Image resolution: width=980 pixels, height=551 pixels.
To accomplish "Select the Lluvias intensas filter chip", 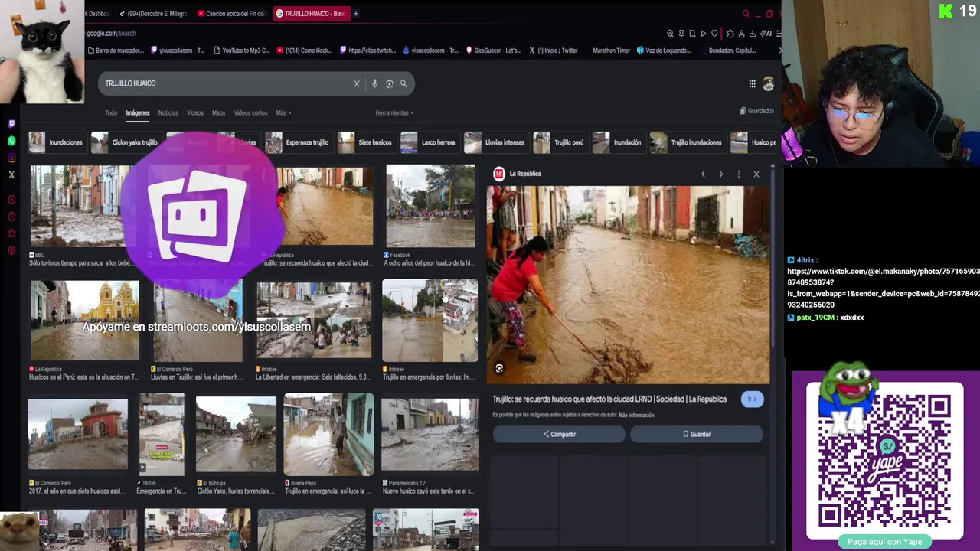I will tap(495, 142).
